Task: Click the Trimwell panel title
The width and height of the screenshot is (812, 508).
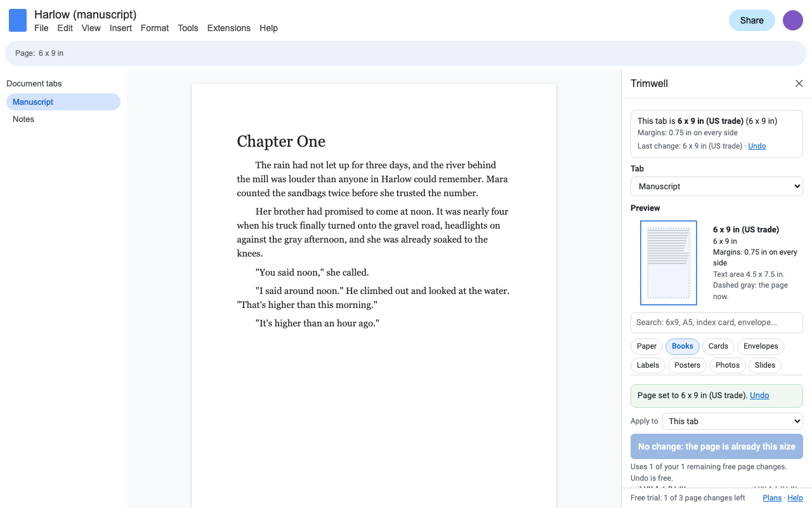Action: tap(649, 84)
